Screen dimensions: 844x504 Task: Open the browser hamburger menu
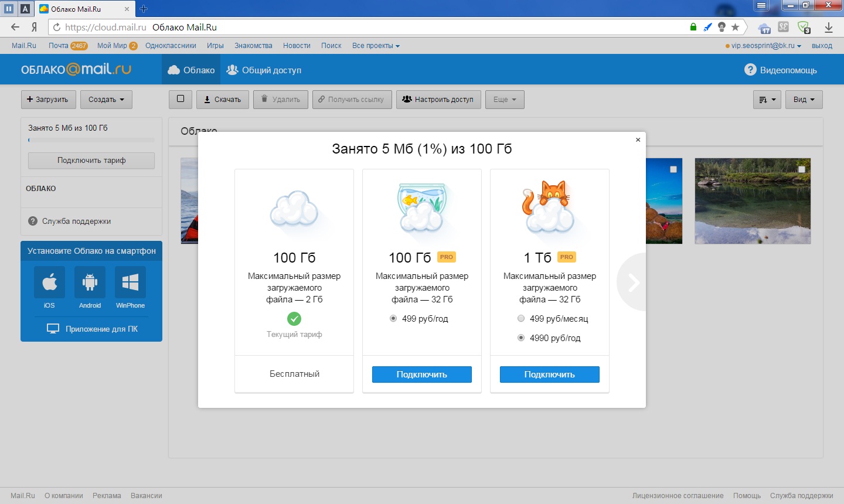[761, 5]
